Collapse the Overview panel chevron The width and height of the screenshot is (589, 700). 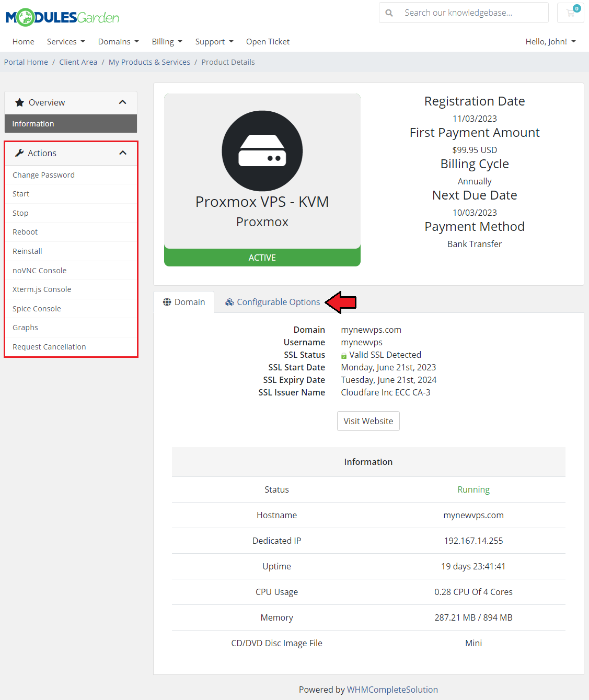pos(123,102)
